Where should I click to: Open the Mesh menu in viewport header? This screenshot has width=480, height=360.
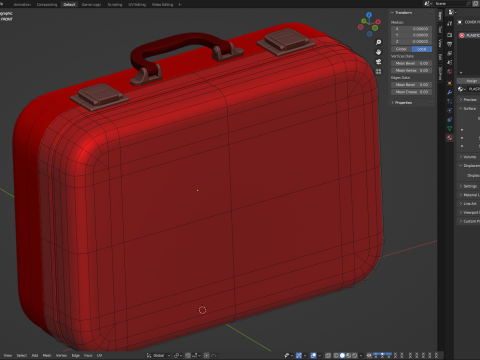(47, 356)
